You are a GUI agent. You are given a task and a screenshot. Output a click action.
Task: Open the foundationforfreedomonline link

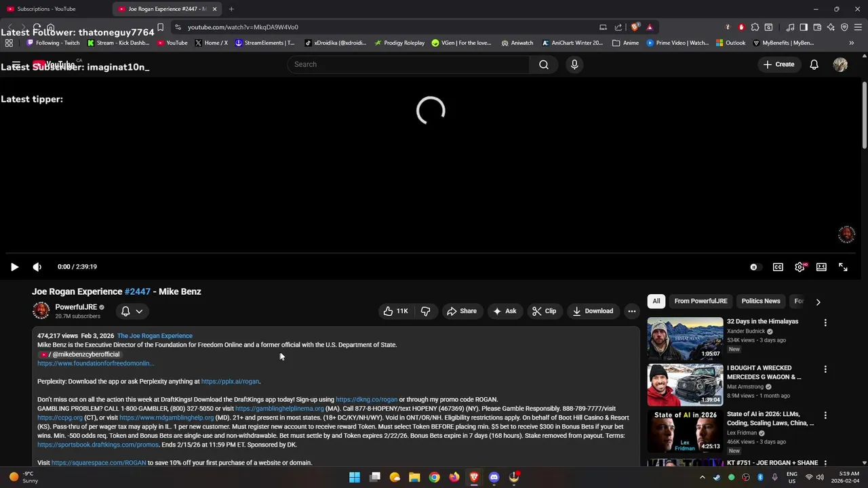pyautogui.click(x=96, y=363)
